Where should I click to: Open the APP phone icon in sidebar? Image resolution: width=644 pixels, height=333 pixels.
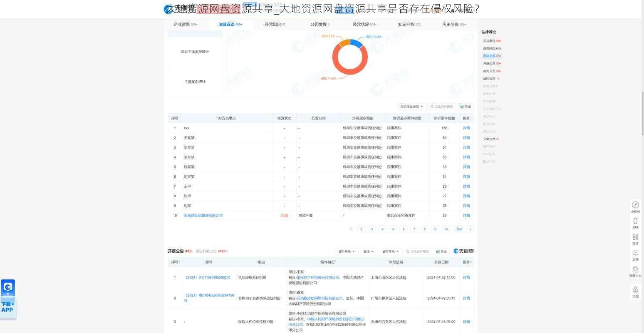tap(635, 223)
